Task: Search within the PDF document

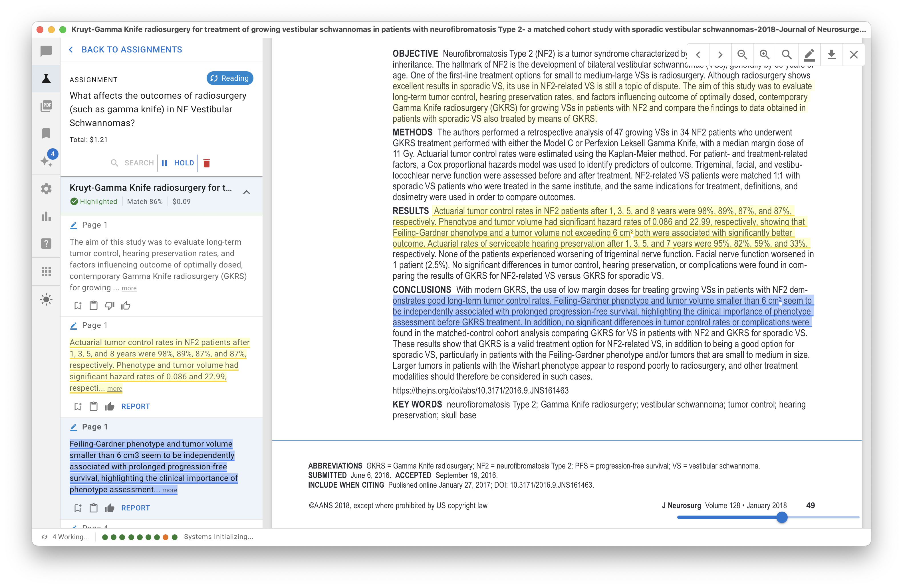Action: (787, 54)
